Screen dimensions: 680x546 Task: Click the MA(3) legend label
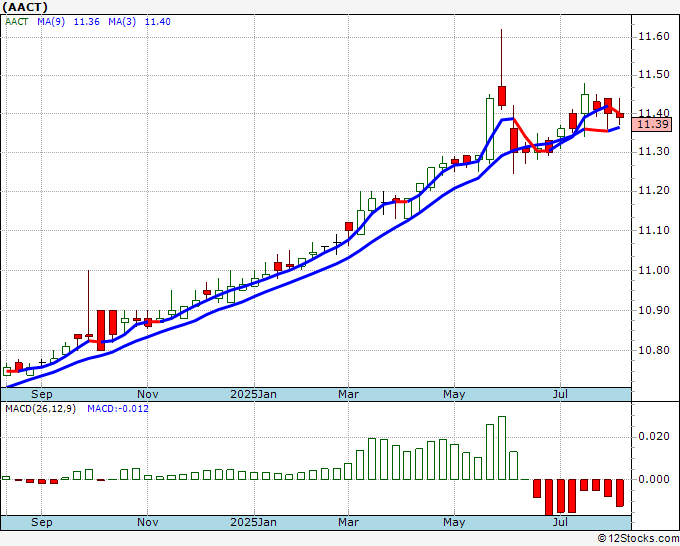point(122,22)
